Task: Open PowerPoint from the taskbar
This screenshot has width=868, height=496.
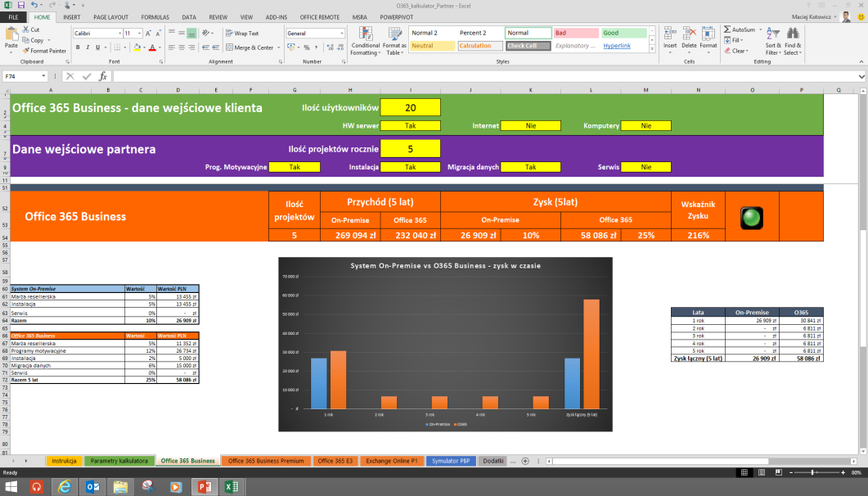Action: point(205,487)
